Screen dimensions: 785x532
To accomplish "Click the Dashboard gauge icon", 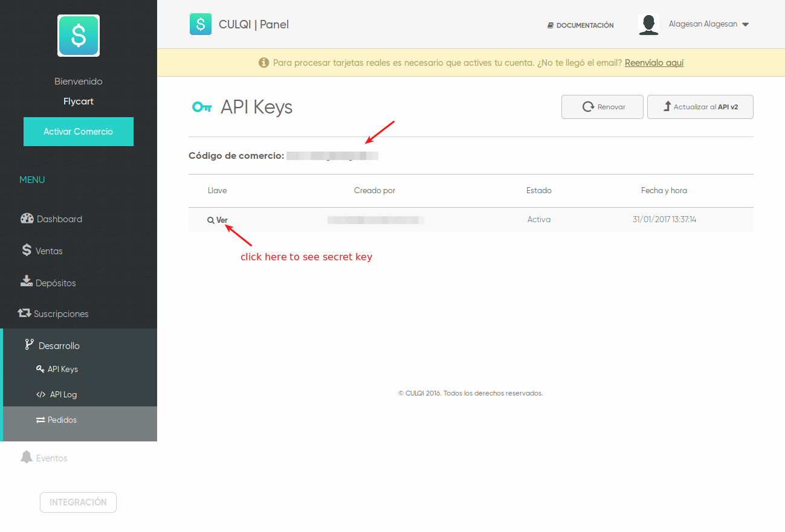I will click(27, 219).
